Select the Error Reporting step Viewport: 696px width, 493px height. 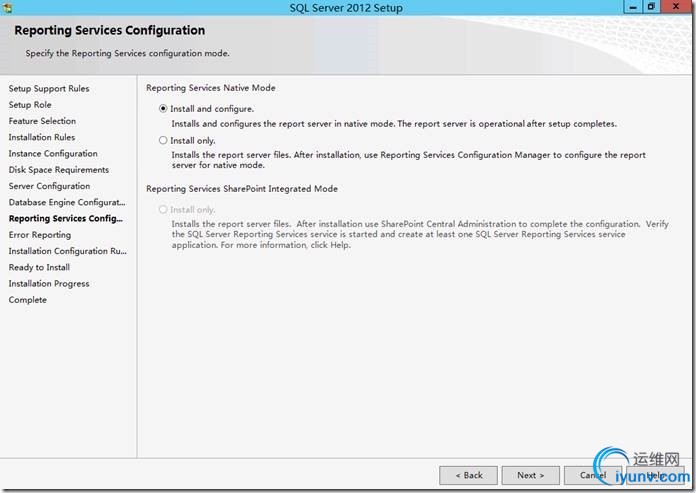tap(40, 235)
